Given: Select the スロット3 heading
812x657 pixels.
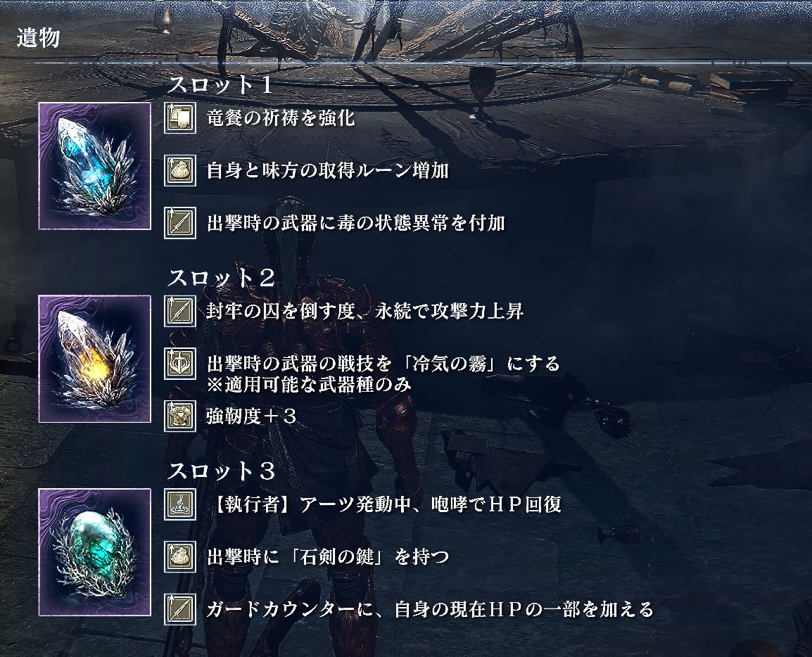Looking at the screenshot, I should pyautogui.click(x=221, y=471).
